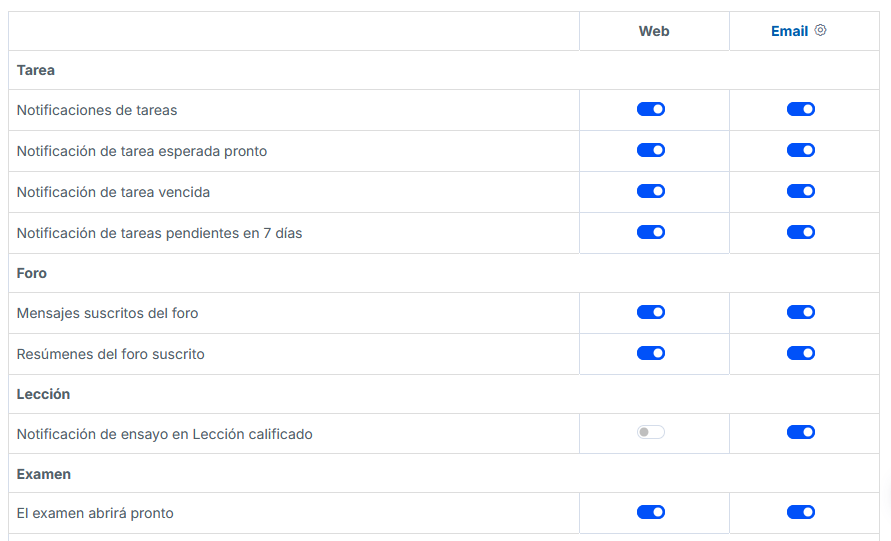Disable Web toggle for Notificaciones de tareas
Viewport: 891px width, 541px height.
[651, 109]
